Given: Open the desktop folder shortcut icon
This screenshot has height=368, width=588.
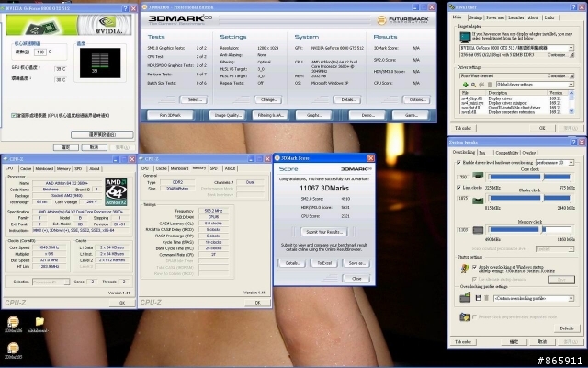Looking at the screenshot, I should pos(40,321).
